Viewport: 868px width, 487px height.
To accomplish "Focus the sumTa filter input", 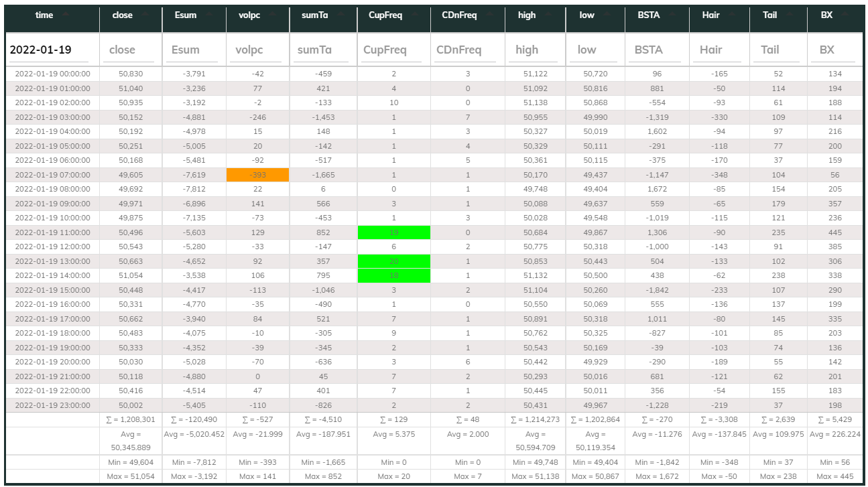I will 323,50.
